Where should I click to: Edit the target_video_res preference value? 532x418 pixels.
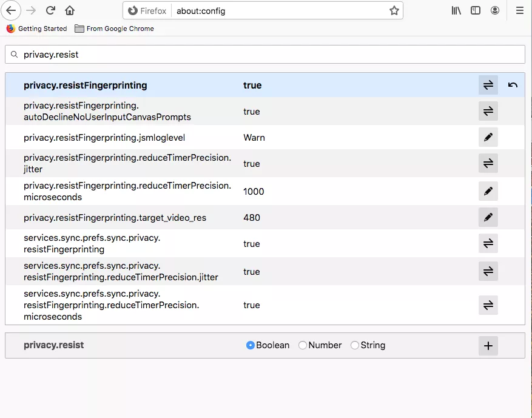[x=488, y=217]
